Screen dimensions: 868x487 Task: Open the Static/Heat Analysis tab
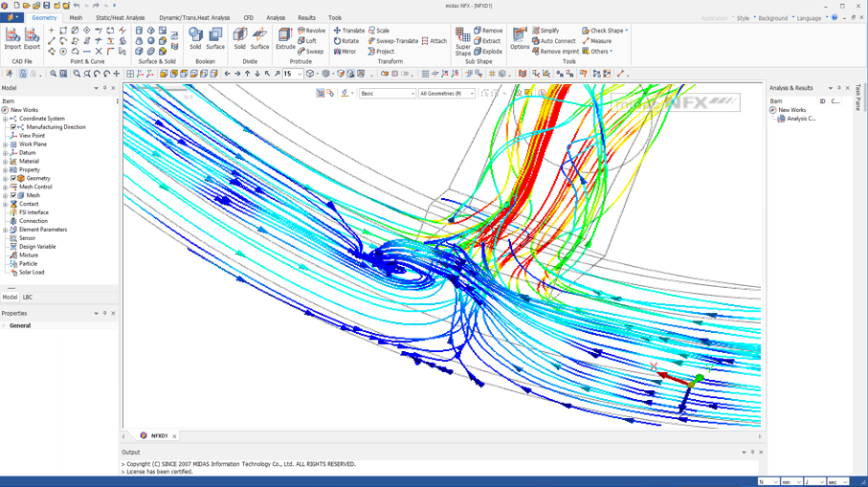[x=121, y=18]
